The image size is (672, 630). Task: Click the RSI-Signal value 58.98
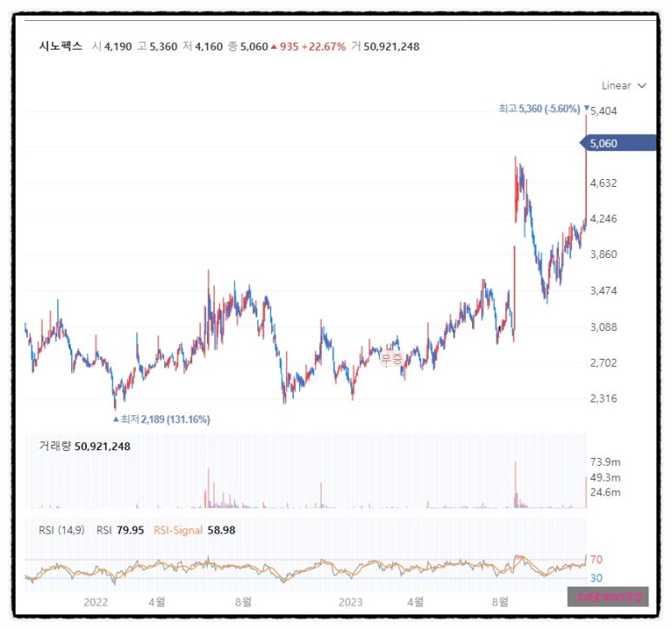221,530
